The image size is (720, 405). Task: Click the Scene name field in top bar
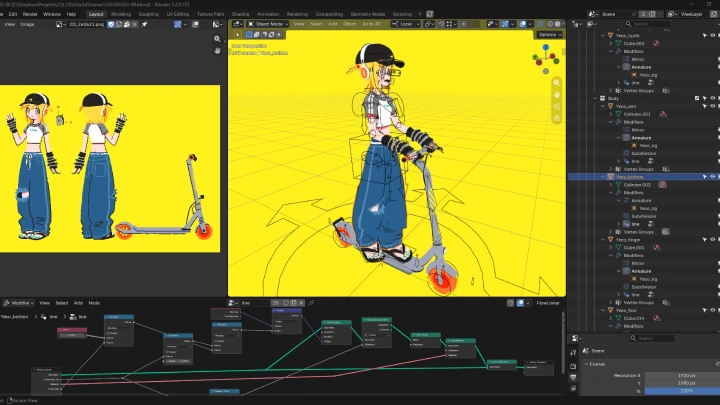[617, 14]
